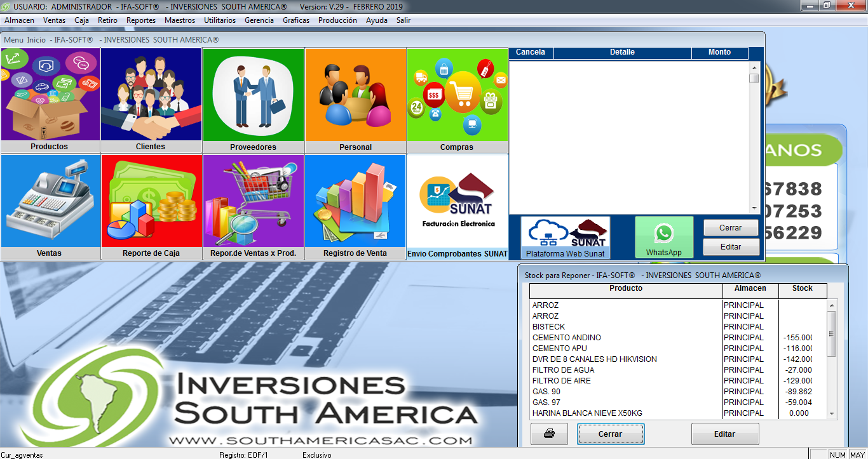Image resolution: width=868 pixels, height=459 pixels.
Task: Click the WhatsApp button
Action: click(x=664, y=237)
